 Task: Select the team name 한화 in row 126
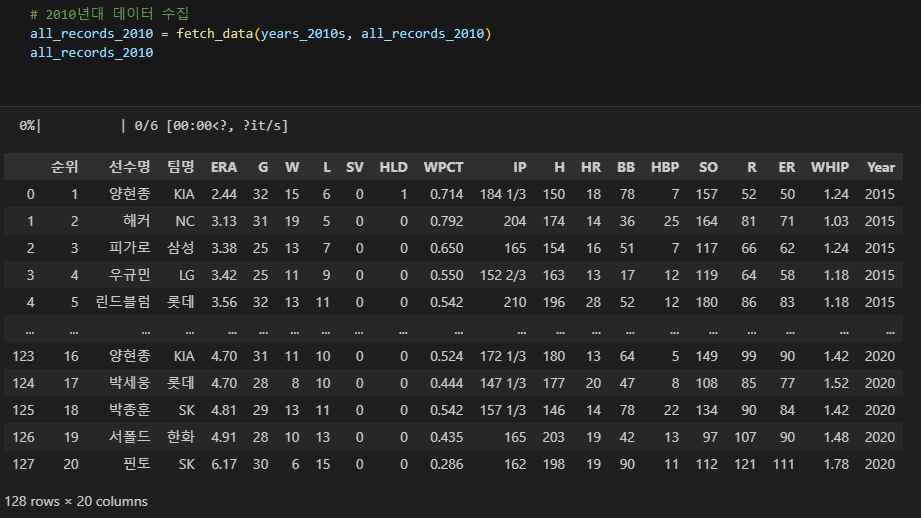coord(180,437)
